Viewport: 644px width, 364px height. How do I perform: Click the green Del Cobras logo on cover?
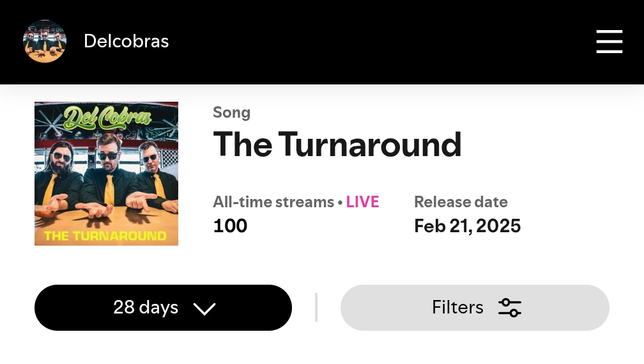tap(107, 117)
